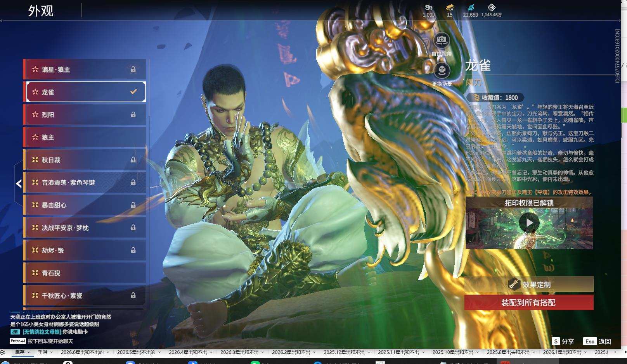This screenshot has width=627, height=364.
Task: Select the 决战平安京·梦枕 skin row
Action: (x=85, y=228)
